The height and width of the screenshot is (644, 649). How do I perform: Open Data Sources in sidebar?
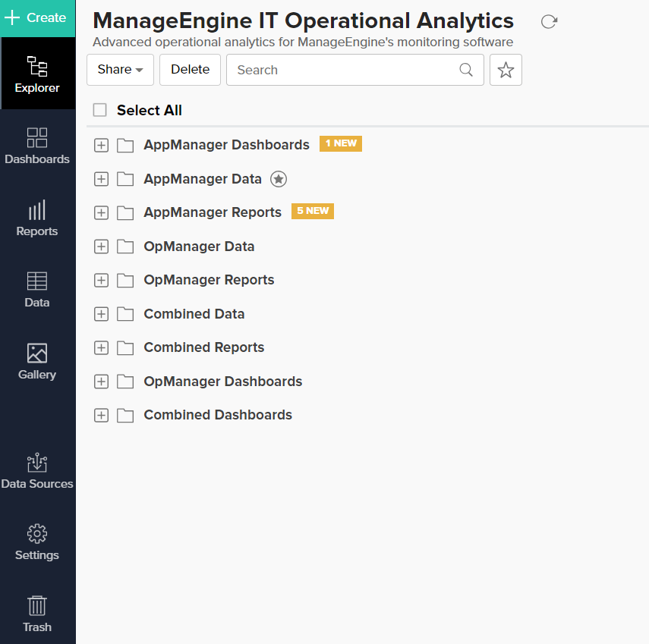[37, 470]
